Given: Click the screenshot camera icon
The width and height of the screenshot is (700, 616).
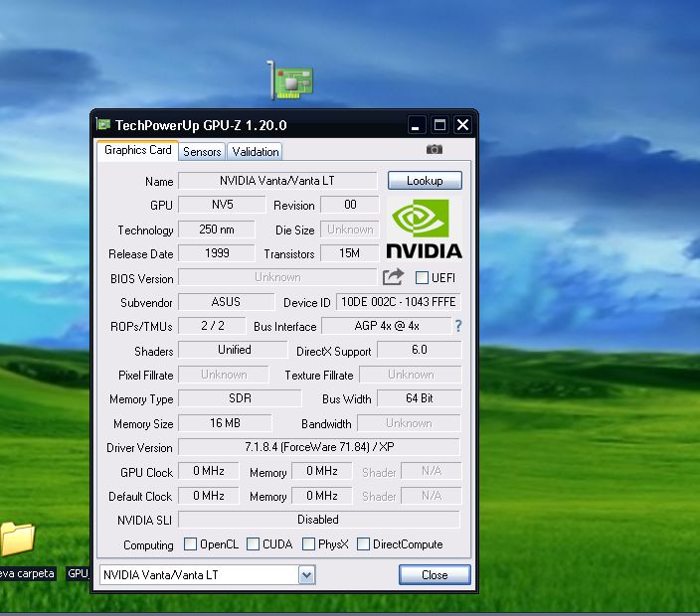Looking at the screenshot, I should tap(434, 149).
